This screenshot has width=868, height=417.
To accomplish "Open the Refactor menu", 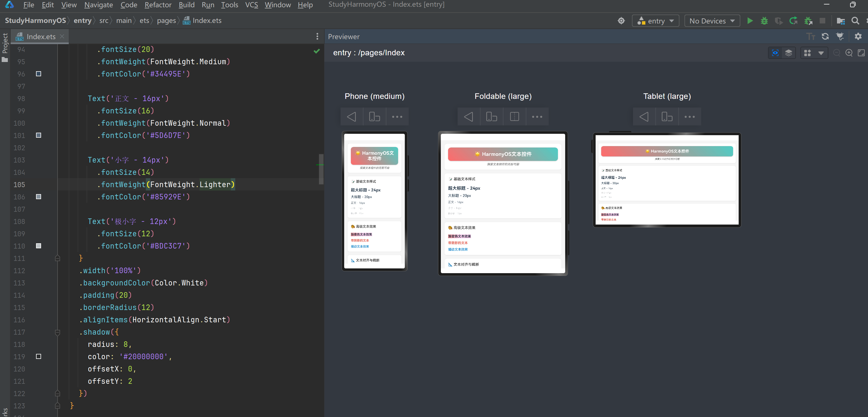I will tap(158, 5).
